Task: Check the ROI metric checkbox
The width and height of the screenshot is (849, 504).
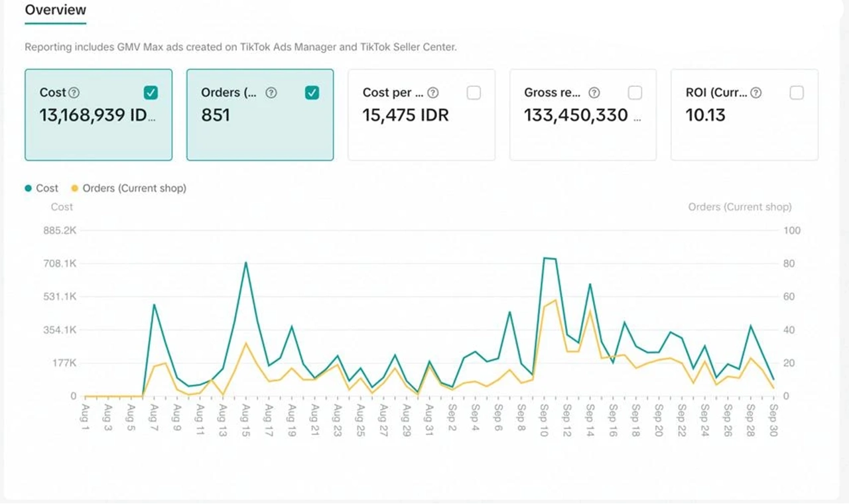Action: click(797, 93)
